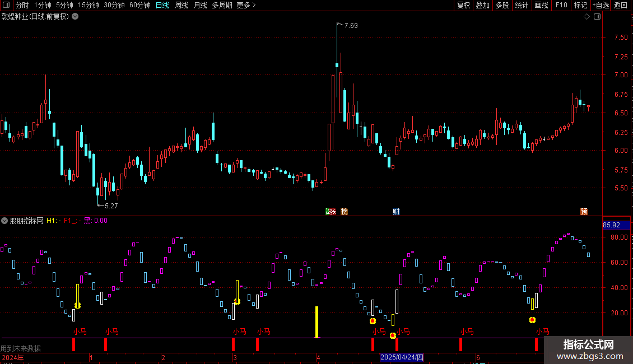Click the 85.92 indicator value box

point(616,225)
